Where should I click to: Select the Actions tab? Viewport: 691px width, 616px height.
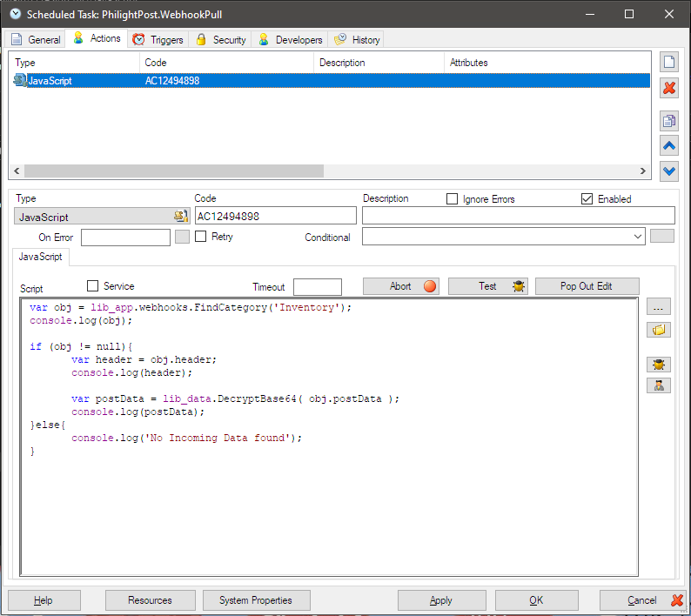97,38
